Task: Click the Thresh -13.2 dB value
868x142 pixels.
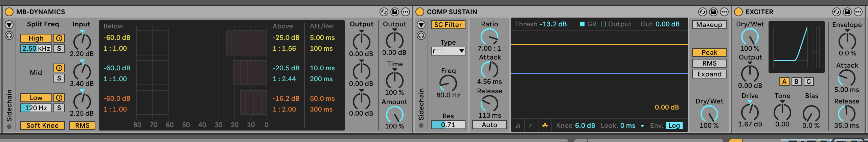Action: pos(553,24)
